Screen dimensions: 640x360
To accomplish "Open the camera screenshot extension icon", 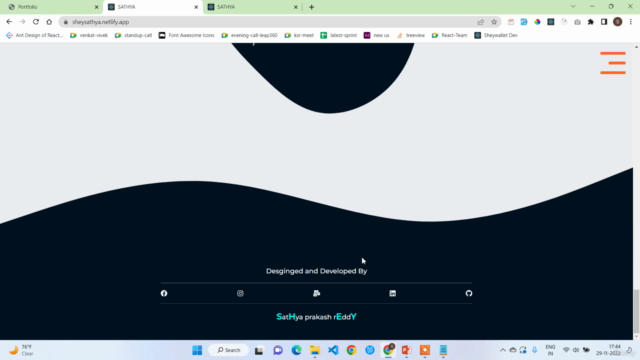I will (577, 22).
